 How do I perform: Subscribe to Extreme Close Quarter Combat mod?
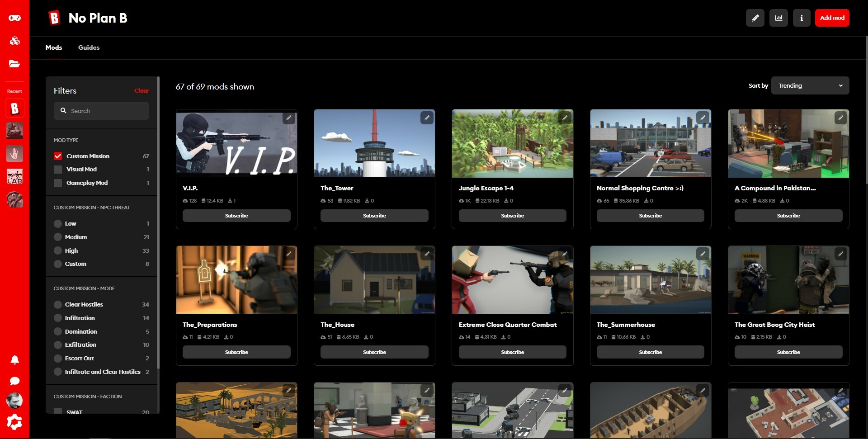click(512, 352)
